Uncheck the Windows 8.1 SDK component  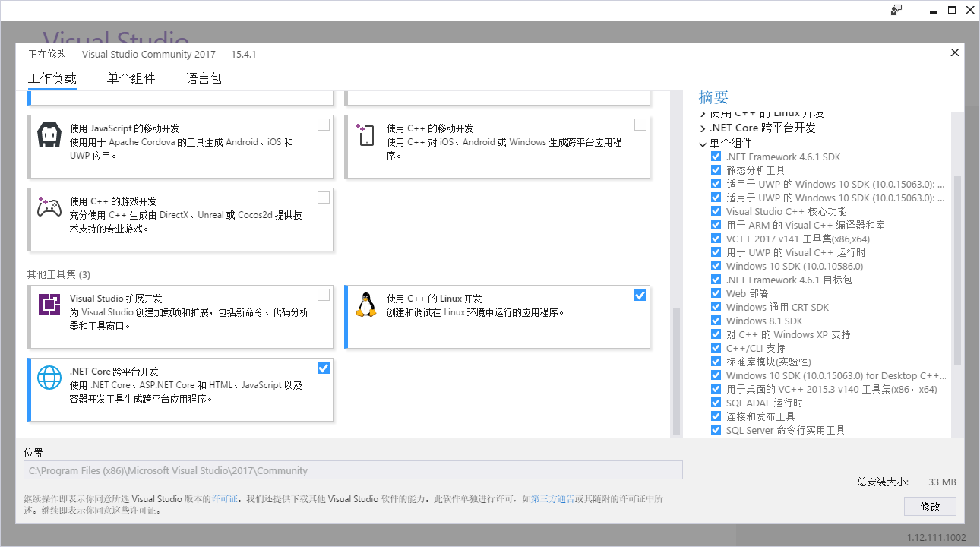tap(716, 321)
